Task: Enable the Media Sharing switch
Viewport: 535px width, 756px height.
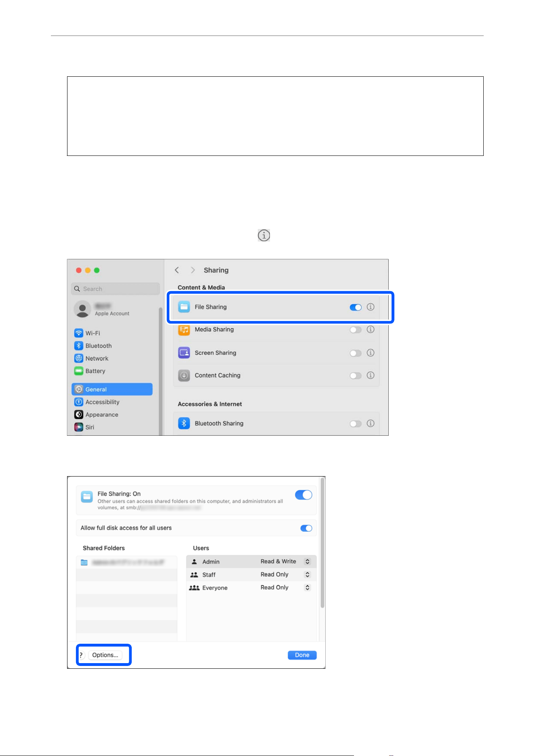Action: coord(356,330)
